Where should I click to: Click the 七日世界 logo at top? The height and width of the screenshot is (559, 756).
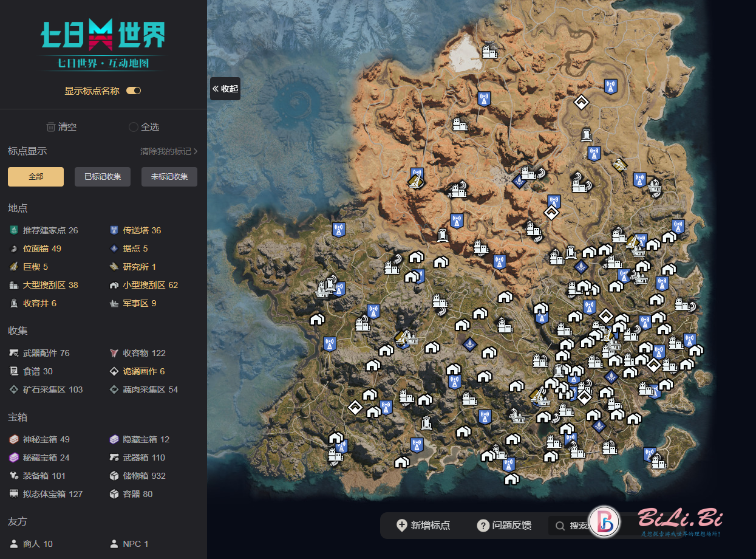(x=103, y=35)
